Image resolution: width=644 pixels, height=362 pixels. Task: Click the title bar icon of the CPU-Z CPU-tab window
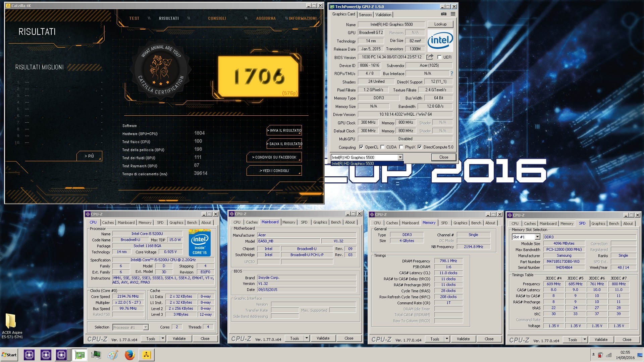click(88, 214)
